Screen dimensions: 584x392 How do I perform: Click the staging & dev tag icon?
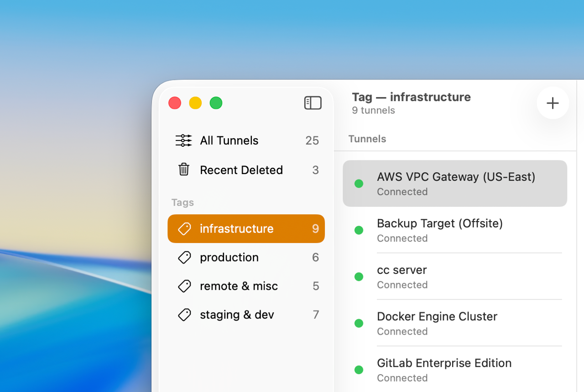click(184, 315)
